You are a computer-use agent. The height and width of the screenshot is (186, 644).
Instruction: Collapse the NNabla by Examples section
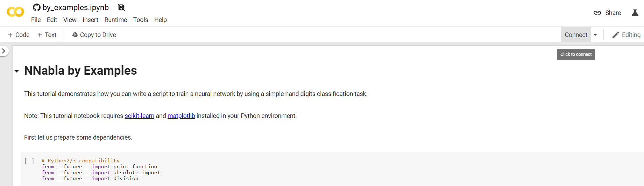pyautogui.click(x=16, y=71)
